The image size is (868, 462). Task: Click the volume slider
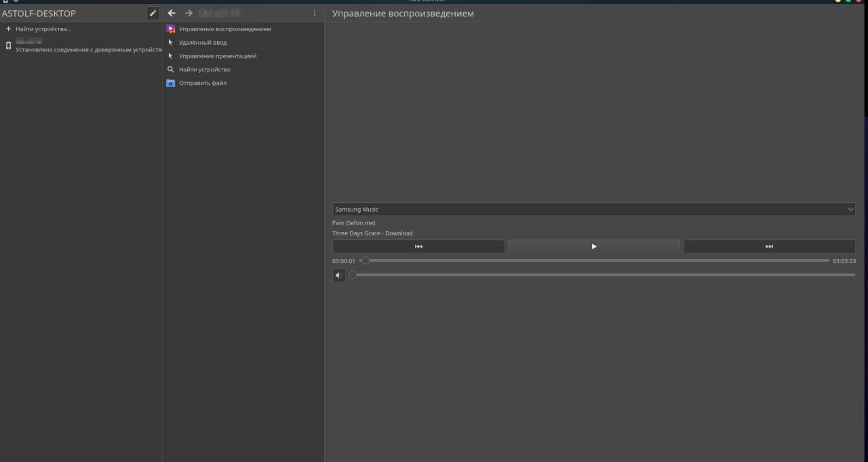click(x=601, y=275)
